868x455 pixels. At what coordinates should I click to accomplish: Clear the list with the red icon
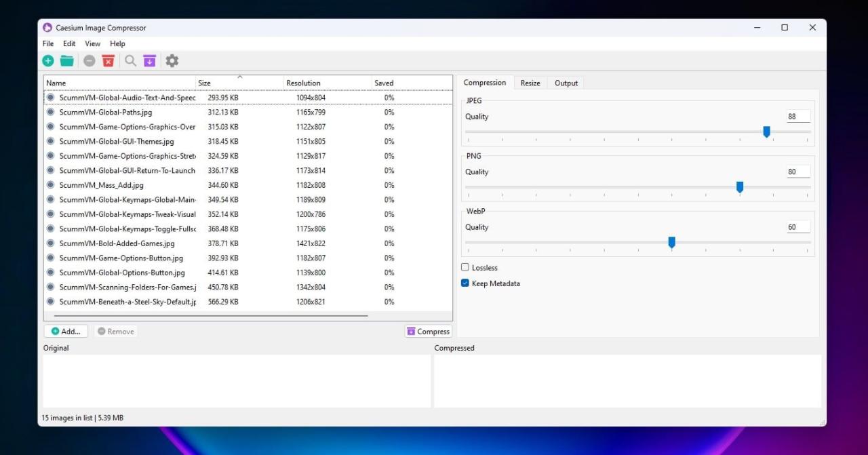pos(108,61)
